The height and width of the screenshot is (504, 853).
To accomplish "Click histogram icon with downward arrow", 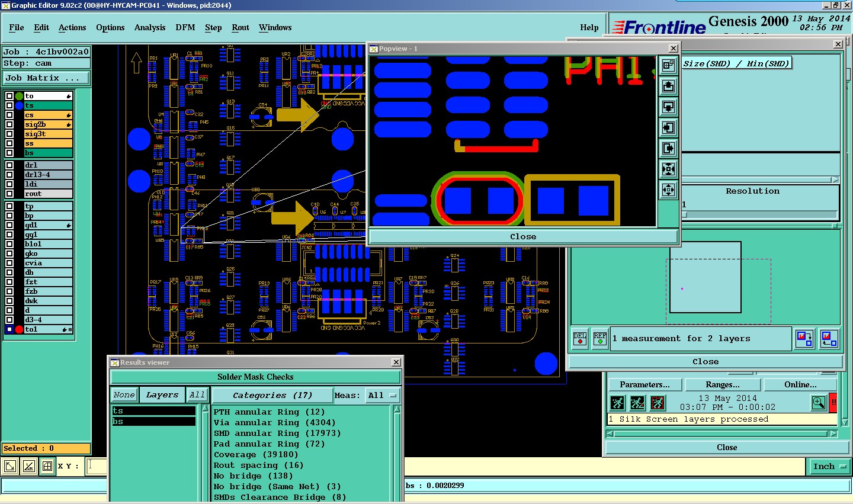I will (x=804, y=339).
